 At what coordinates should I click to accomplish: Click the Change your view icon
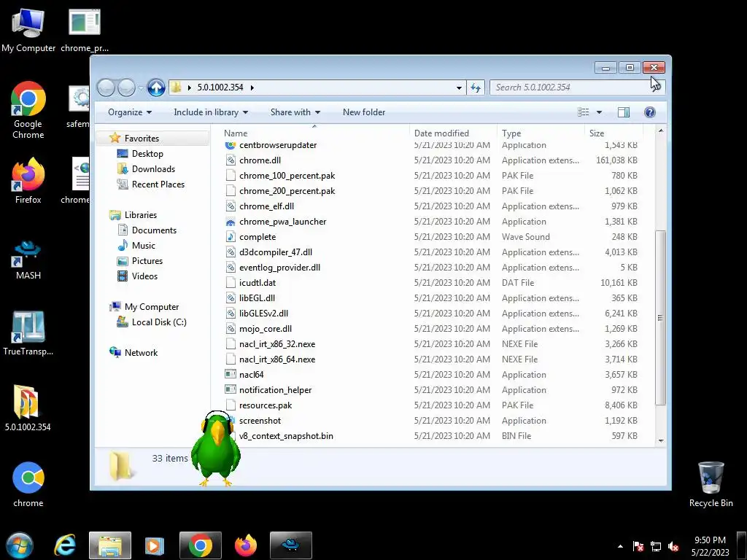click(583, 112)
